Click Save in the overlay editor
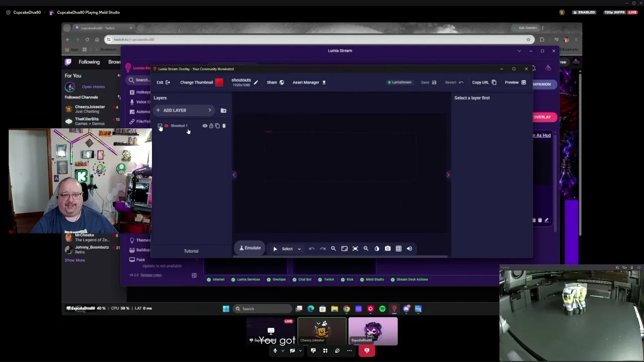 [x=428, y=82]
